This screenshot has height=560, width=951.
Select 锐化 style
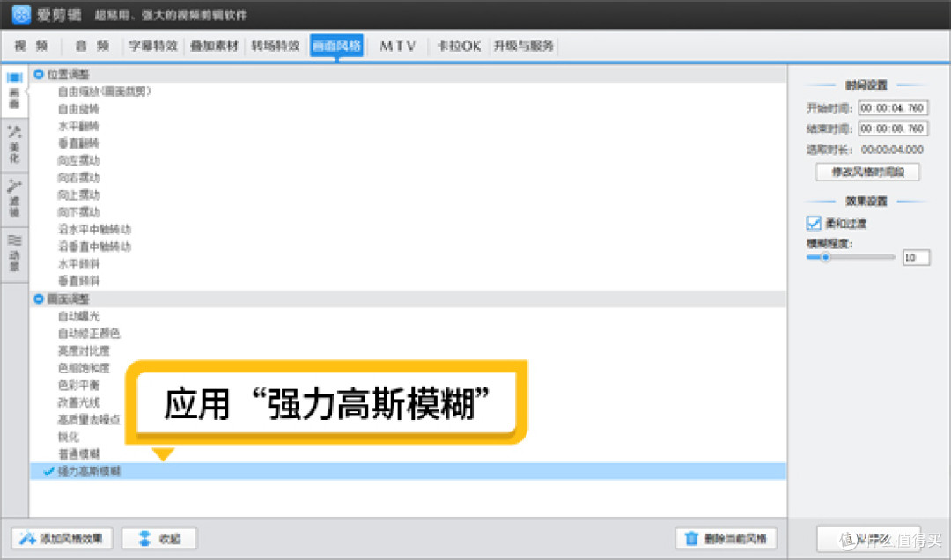coord(68,437)
